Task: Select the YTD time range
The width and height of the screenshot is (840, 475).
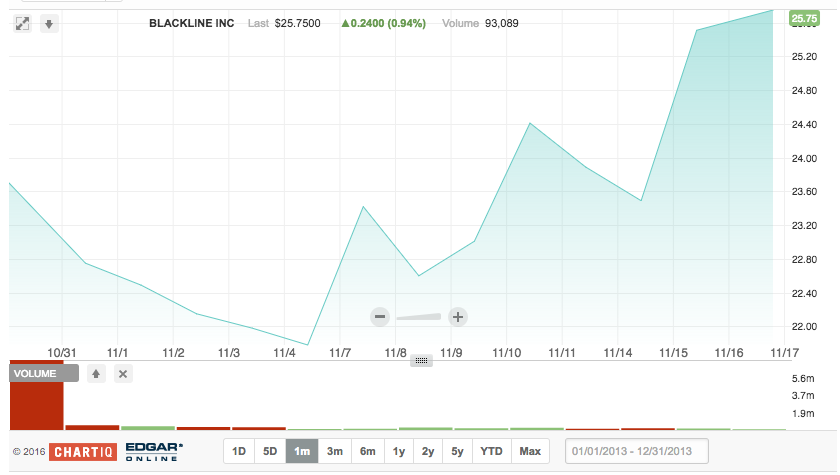Action: tap(491, 451)
